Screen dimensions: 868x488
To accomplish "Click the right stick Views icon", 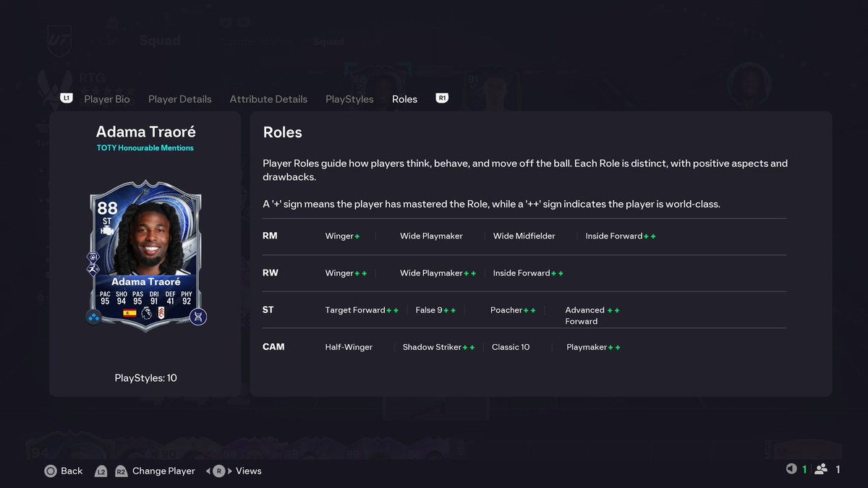I will [x=218, y=471].
